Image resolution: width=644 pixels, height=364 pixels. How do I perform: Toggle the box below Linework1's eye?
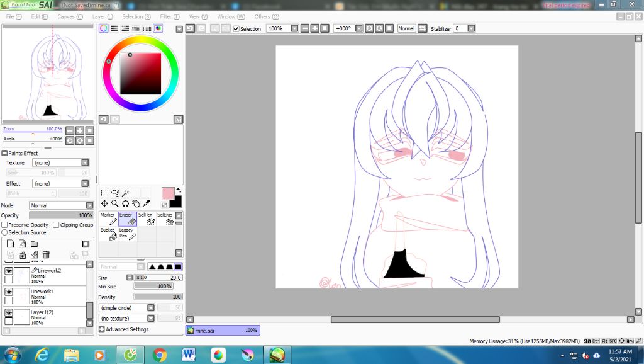point(9,300)
